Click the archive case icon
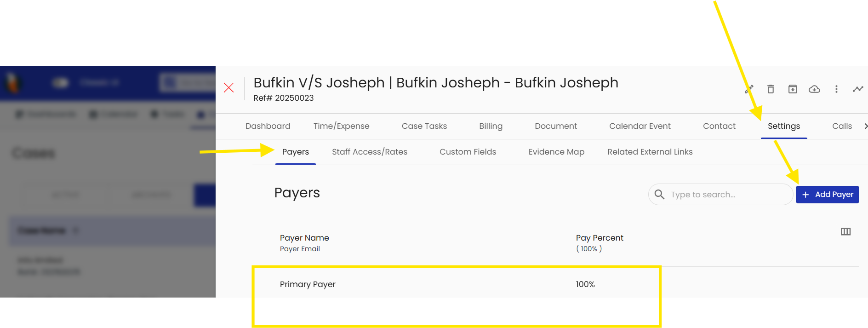 793,89
